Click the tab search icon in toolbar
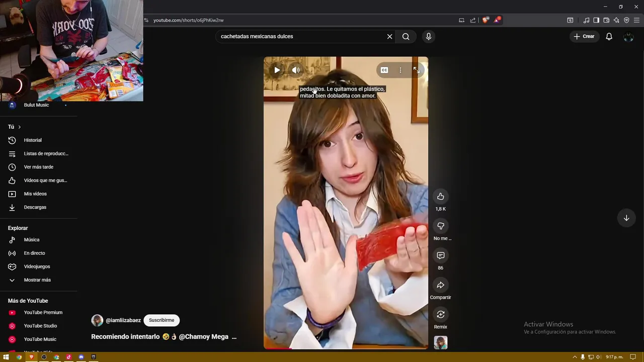The width and height of the screenshot is (644, 362). coord(570,20)
